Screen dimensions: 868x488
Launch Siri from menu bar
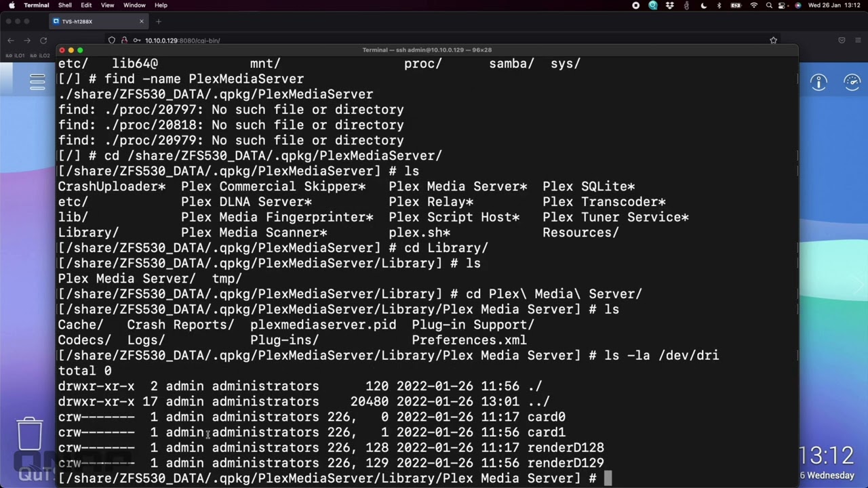797,5
